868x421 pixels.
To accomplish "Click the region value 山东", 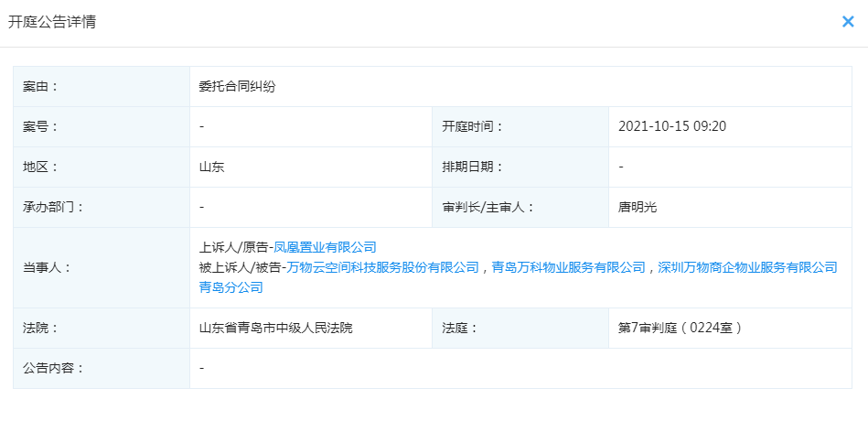I will (x=212, y=167).
